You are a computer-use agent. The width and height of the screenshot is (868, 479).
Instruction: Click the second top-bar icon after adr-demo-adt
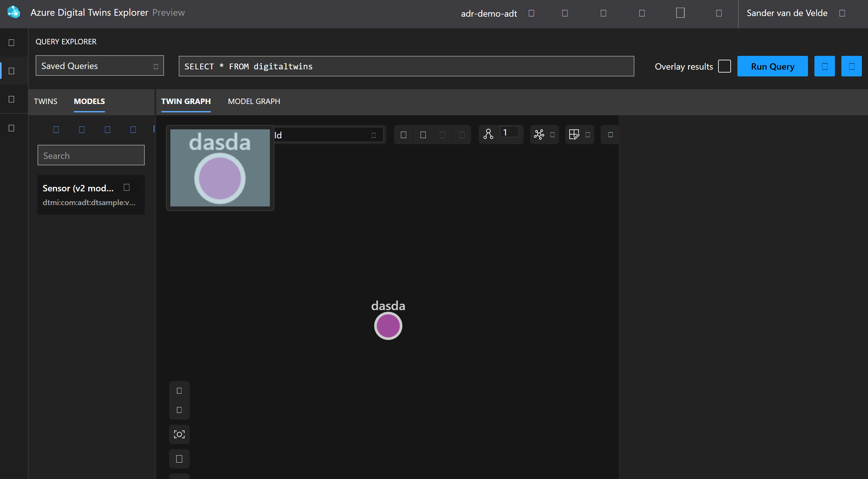tap(565, 13)
